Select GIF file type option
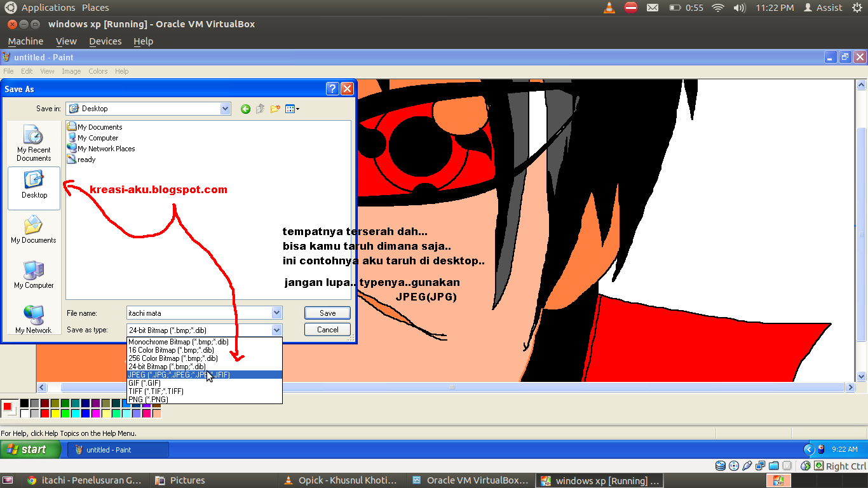868x488 pixels. coord(205,383)
